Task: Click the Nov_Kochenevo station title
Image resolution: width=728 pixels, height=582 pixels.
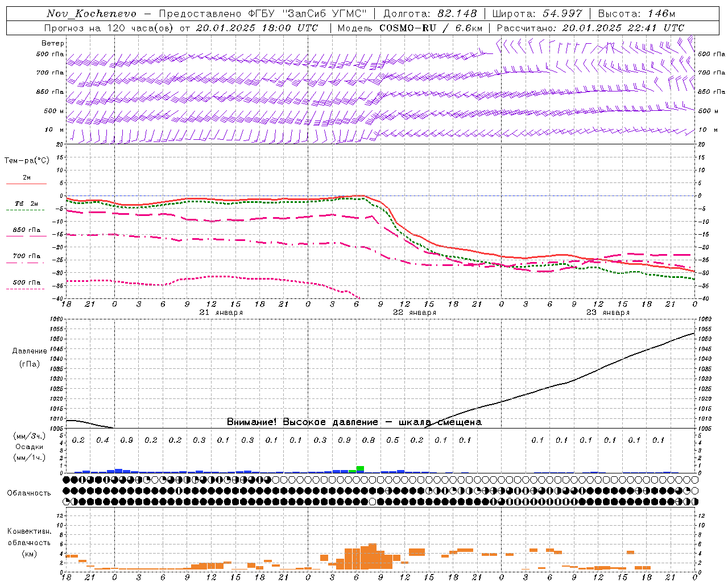Action: pyautogui.click(x=92, y=14)
